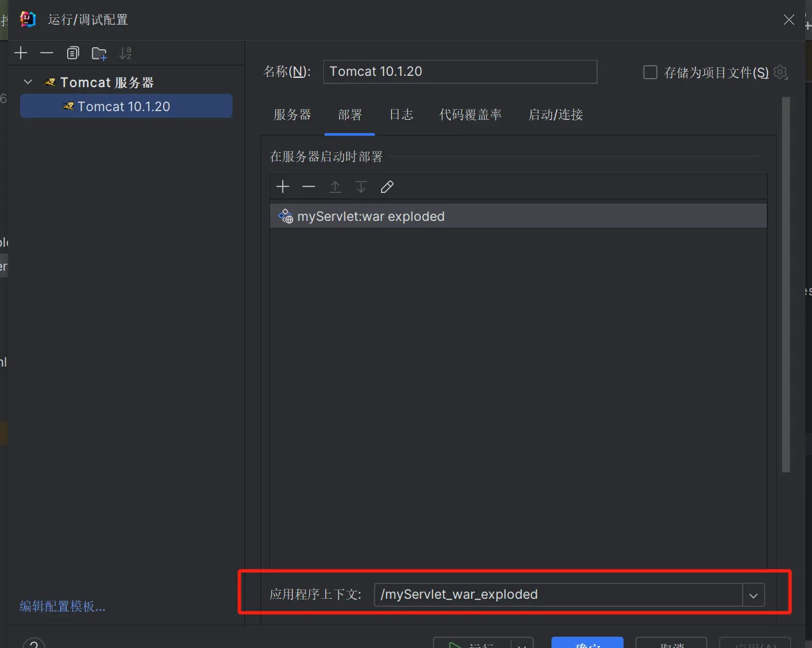Screen dimensions: 812x648
Task: Remove the selected configuration with the minus icon
Action: point(47,53)
